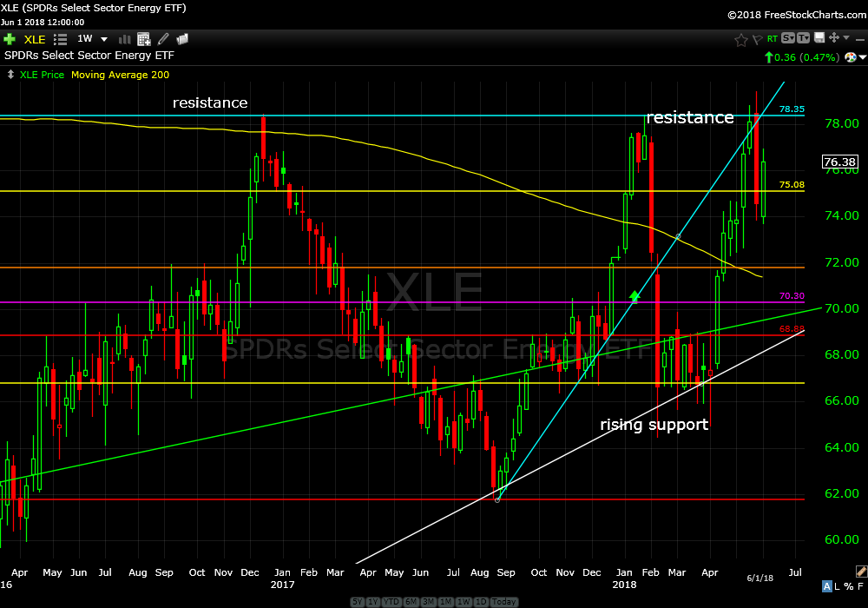Open the chart type bars icon

click(124, 39)
